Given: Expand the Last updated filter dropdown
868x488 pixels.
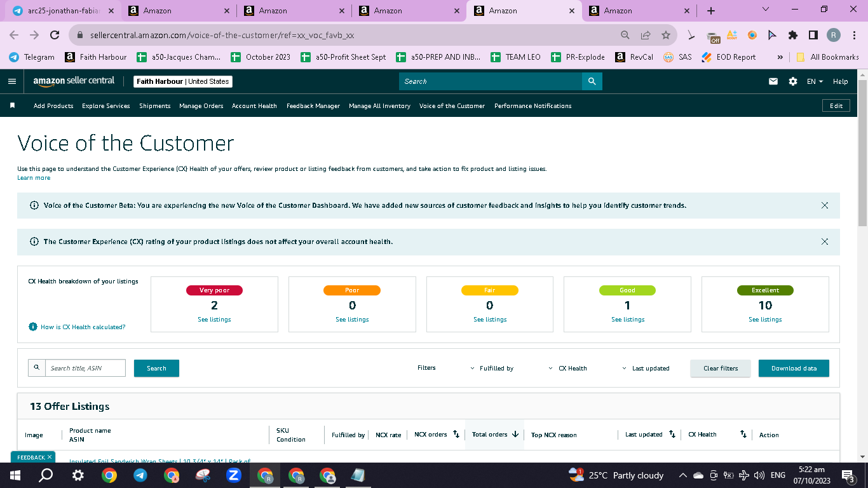Looking at the screenshot, I should tap(646, 369).
